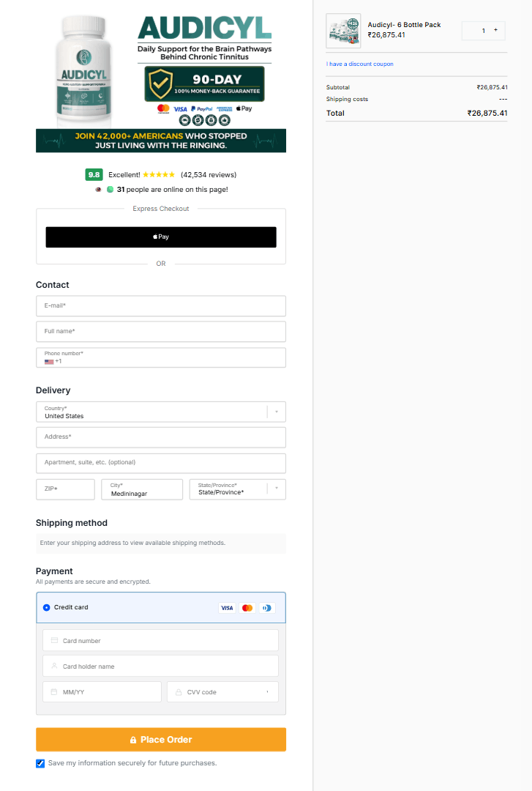This screenshot has height=791, width=532.
Task: Click the person icon in Card holder name
Action: click(54, 666)
